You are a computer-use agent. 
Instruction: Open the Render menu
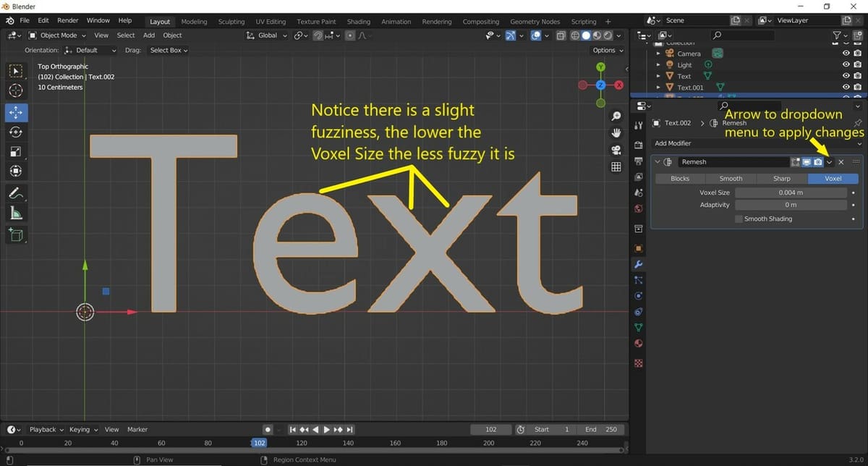(68, 21)
